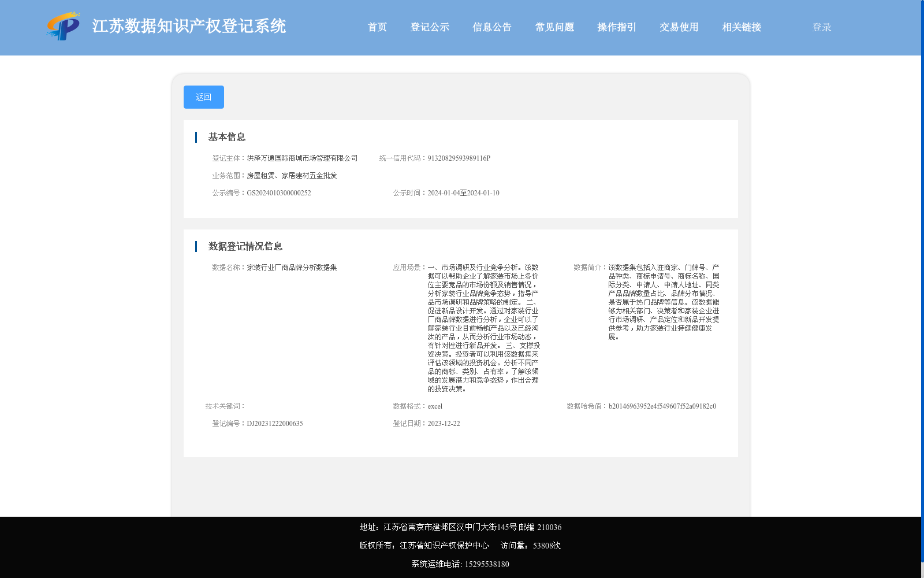This screenshot has width=924, height=578.
Task: Open the 常见问题 menu item
Action: pos(554,27)
